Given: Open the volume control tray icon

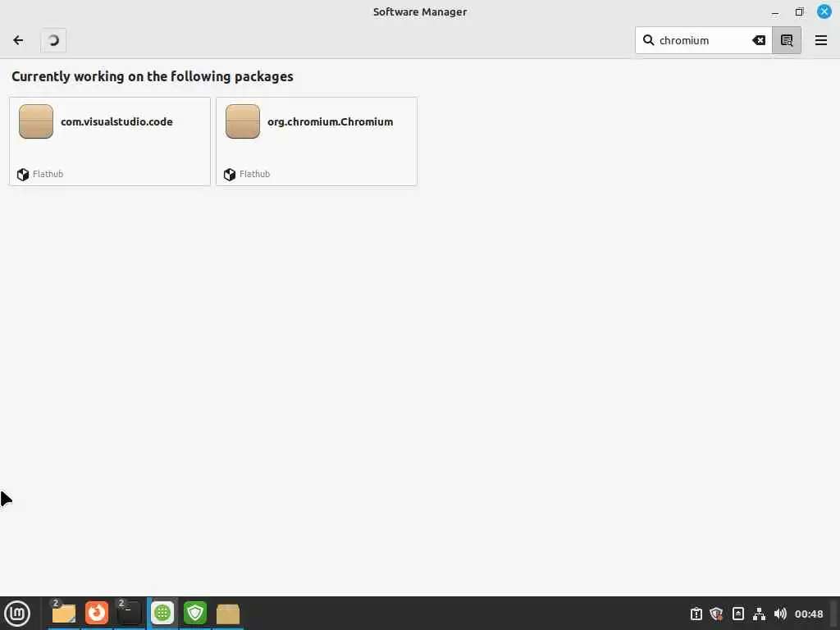Looking at the screenshot, I should (780, 614).
